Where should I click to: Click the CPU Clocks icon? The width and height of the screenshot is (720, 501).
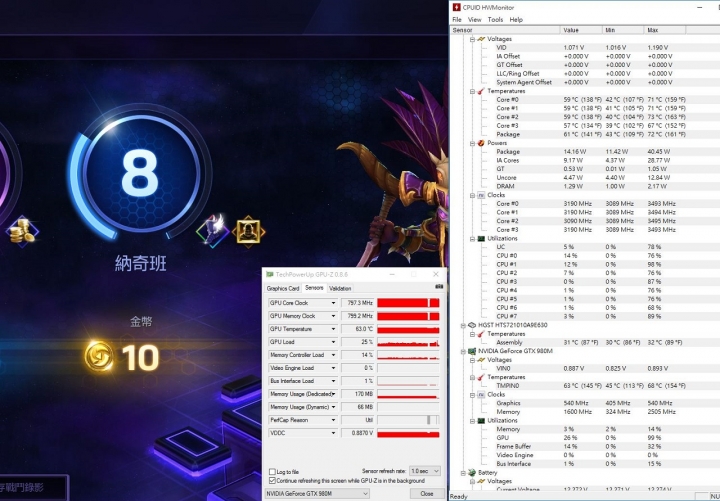481,195
